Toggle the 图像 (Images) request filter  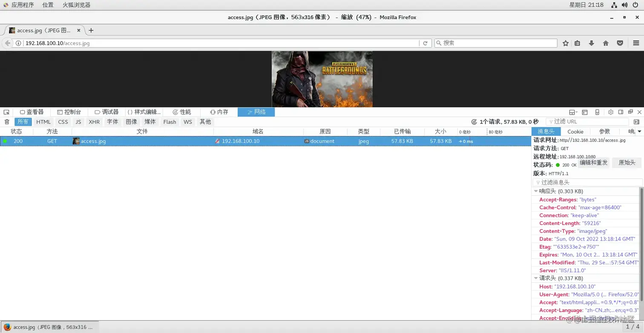132,122
